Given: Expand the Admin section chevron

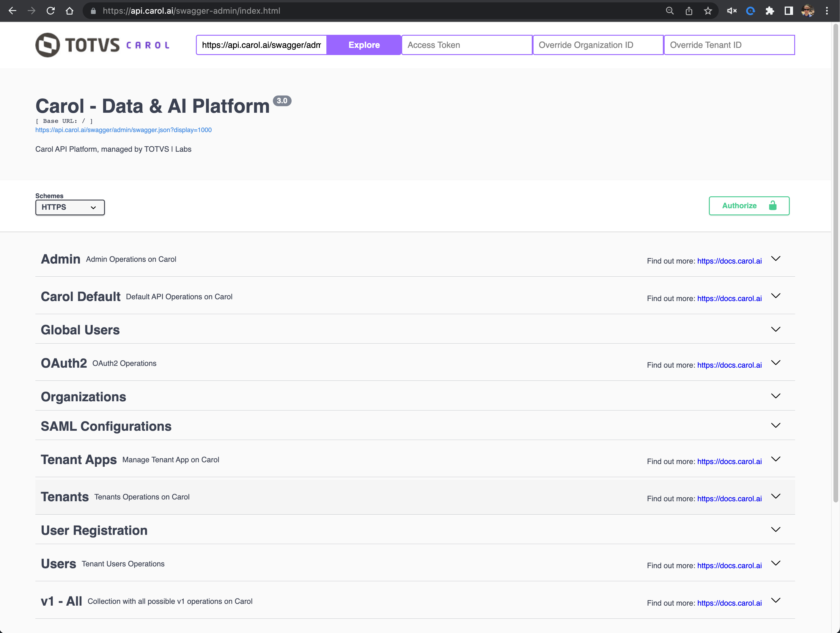Looking at the screenshot, I should (x=776, y=258).
